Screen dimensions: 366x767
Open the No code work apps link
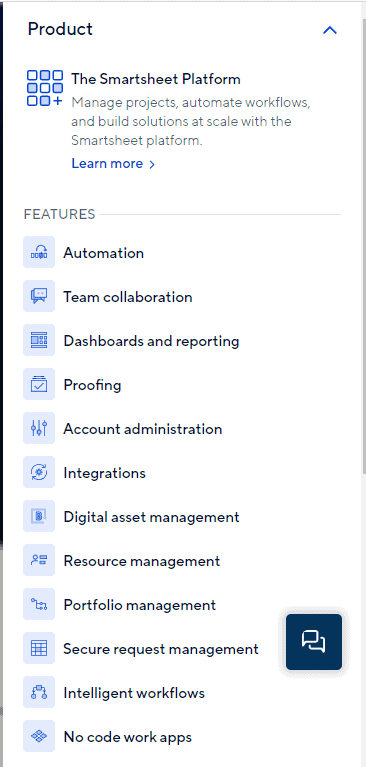point(128,737)
